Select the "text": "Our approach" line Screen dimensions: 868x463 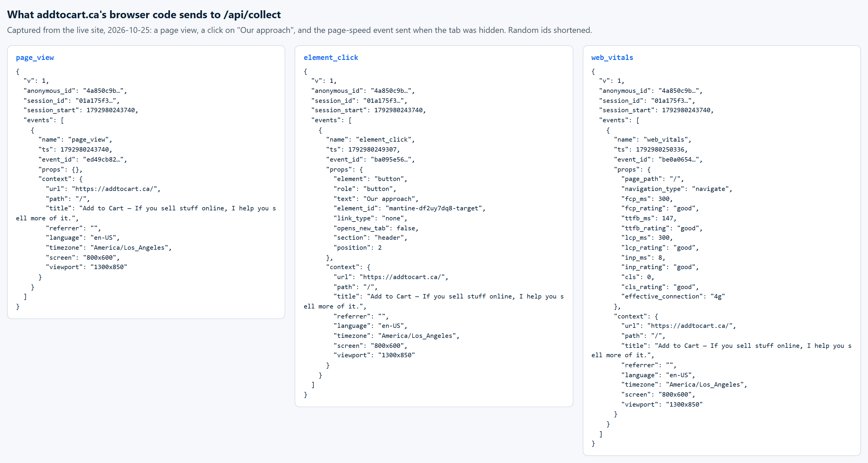pyautogui.click(x=376, y=199)
